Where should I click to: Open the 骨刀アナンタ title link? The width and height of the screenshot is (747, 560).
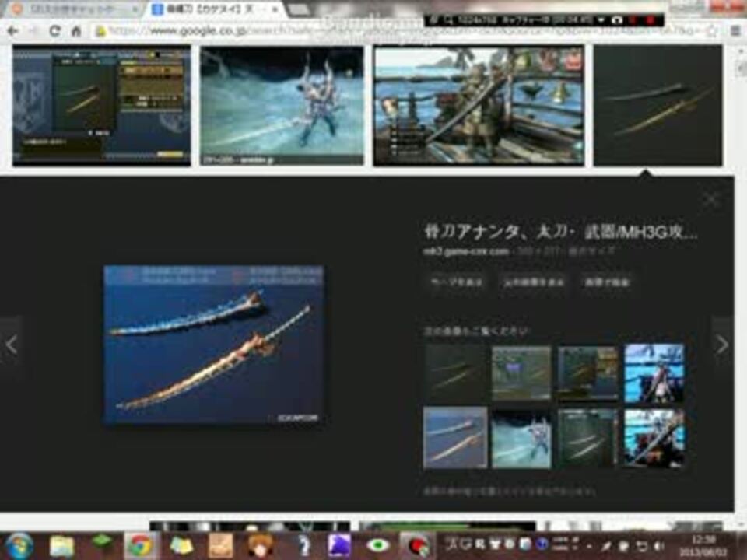click(561, 232)
